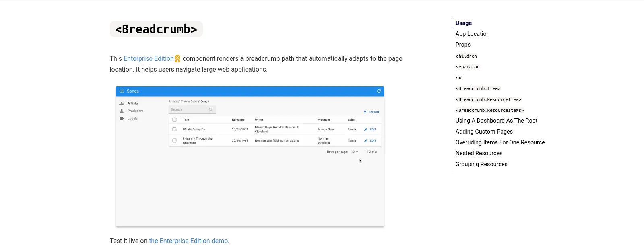Open the Enterprise Edition link
Screen dimensions: 644x249
(x=149, y=59)
